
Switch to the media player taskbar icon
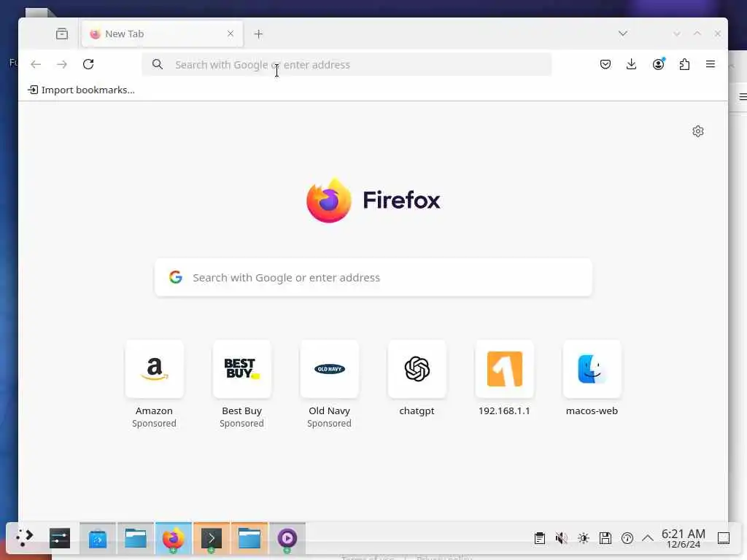287,538
